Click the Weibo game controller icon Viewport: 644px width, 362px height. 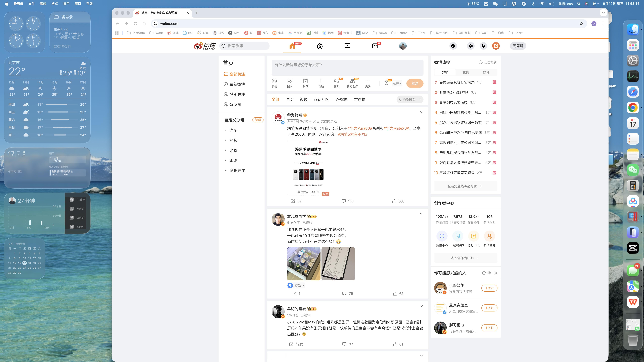tap(453, 46)
